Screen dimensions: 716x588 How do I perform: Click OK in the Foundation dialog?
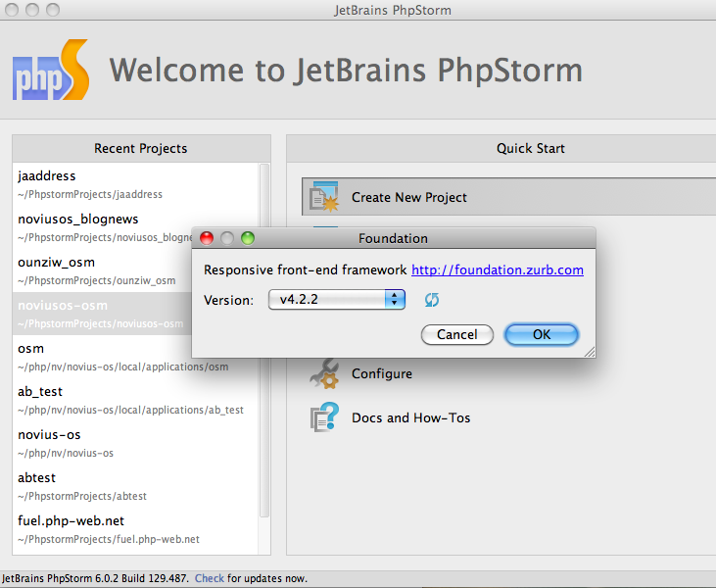[x=542, y=334]
